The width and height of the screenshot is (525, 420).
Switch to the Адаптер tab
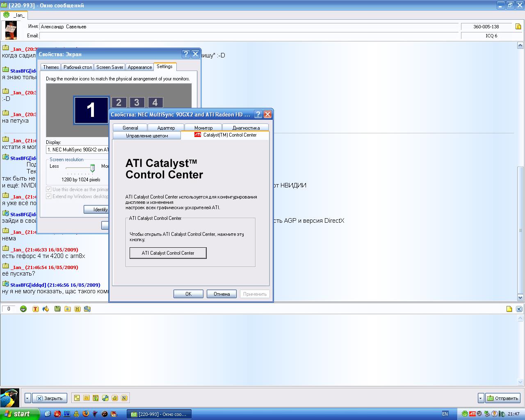(x=166, y=128)
